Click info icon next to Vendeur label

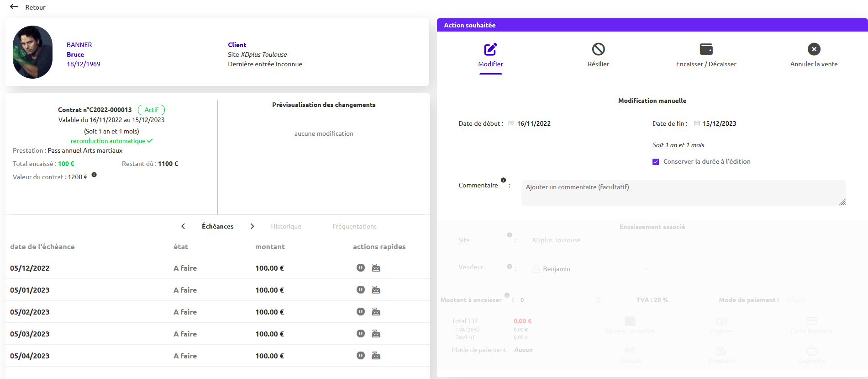(509, 267)
